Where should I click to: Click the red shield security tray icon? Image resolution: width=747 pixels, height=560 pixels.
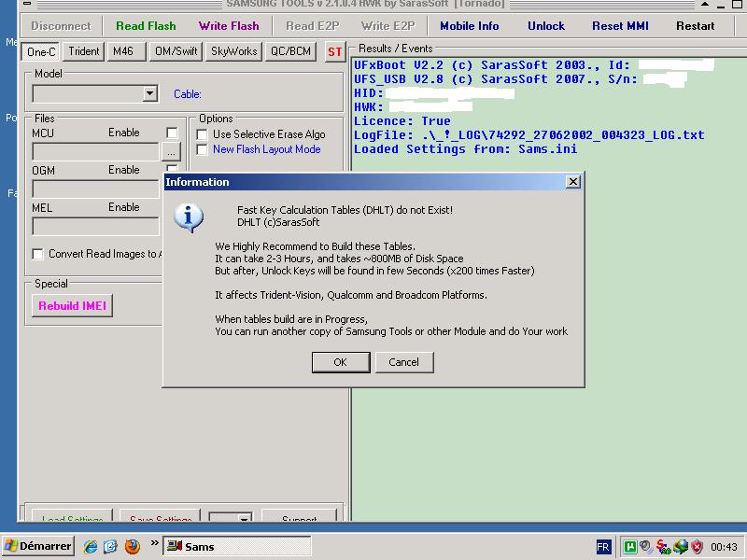[x=697, y=547]
